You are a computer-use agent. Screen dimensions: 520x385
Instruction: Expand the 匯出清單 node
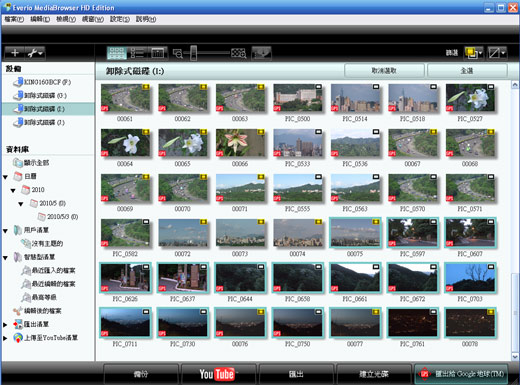pyautogui.click(x=5, y=324)
